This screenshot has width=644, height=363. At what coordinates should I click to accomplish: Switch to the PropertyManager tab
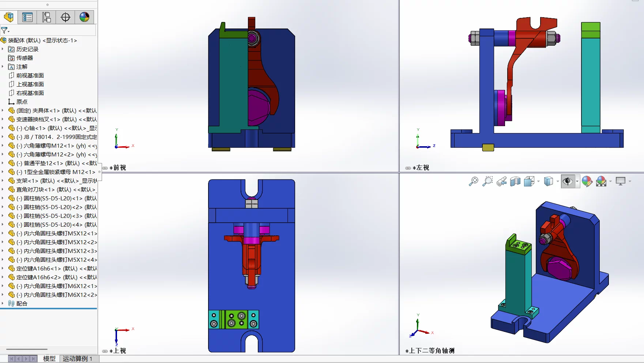[27, 17]
